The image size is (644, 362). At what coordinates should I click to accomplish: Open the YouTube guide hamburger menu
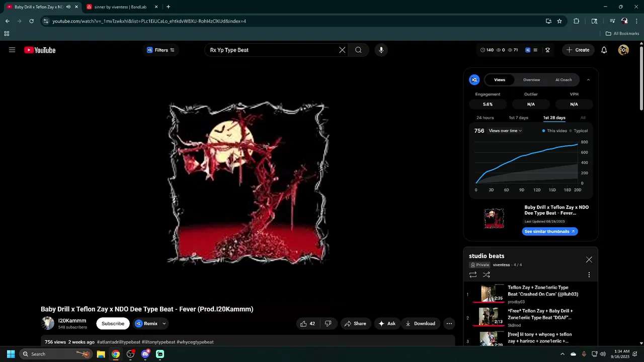[12, 50]
